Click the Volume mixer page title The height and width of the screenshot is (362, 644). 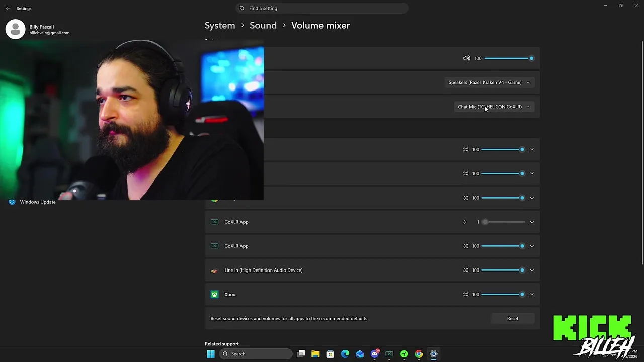pyautogui.click(x=320, y=25)
